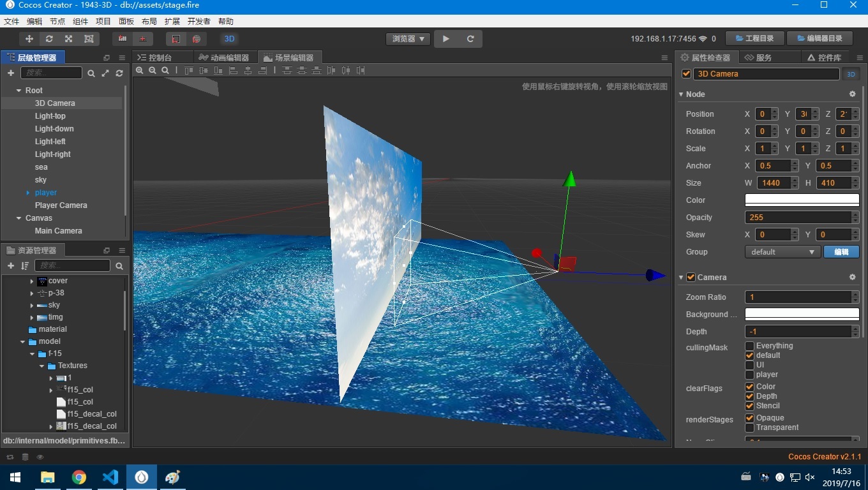Enable the Transparent render stage checkbox
This screenshot has height=490, width=868.
click(750, 427)
